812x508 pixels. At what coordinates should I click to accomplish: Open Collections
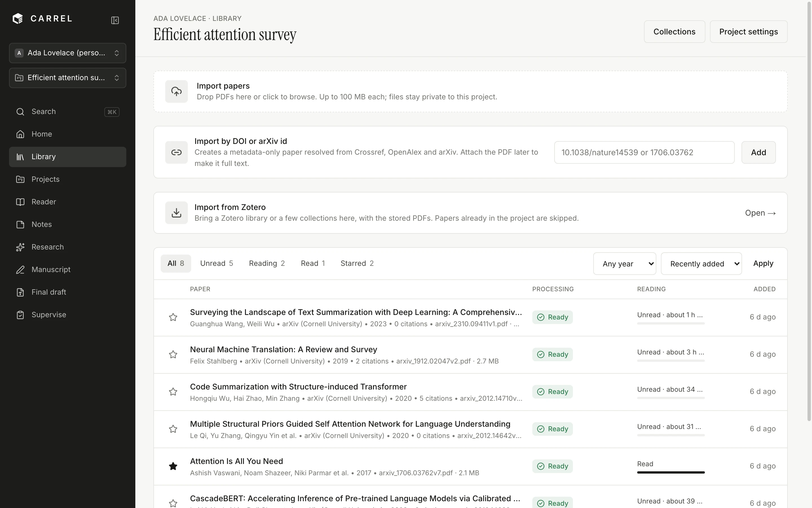coord(674,32)
